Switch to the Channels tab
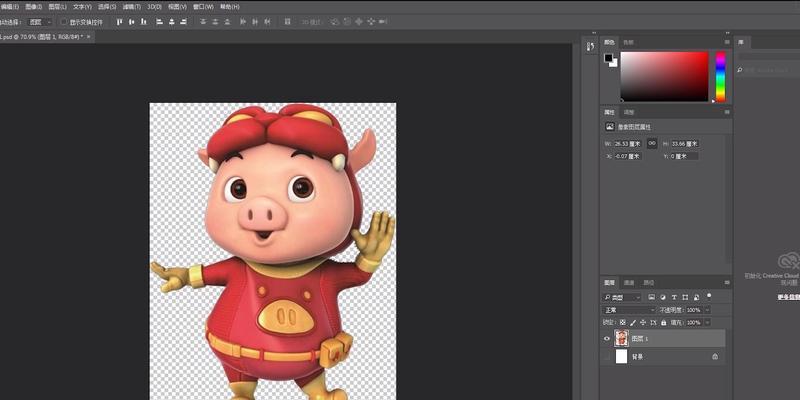Viewport: 800px width, 400px height. pyautogui.click(x=629, y=283)
